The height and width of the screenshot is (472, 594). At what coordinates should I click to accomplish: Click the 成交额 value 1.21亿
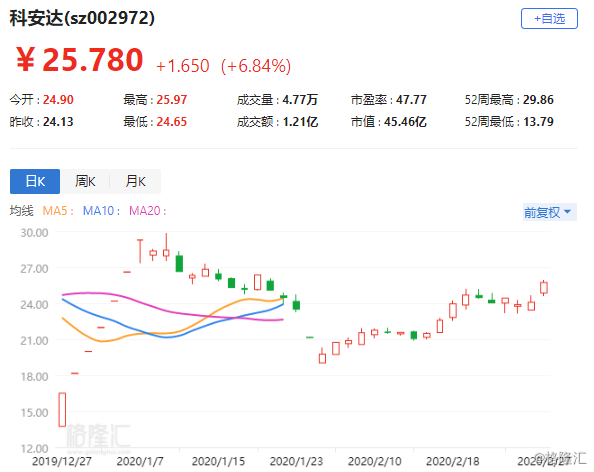point(300,122)
